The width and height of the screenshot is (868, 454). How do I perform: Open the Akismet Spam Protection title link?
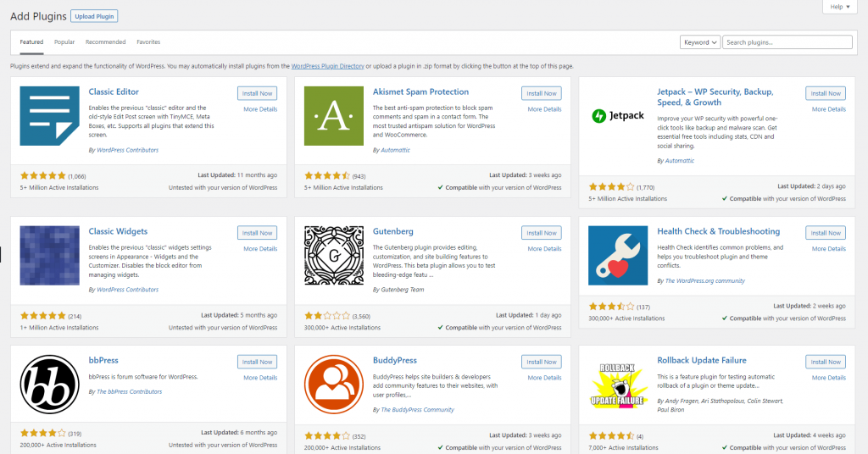pos(420,91)
